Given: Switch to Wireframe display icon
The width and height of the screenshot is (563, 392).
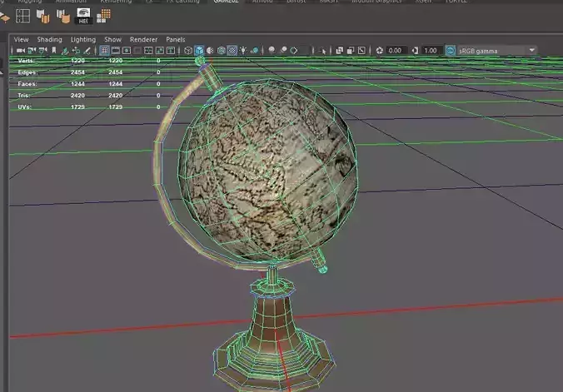Looking at the screenshot, I should click(188, 51).
